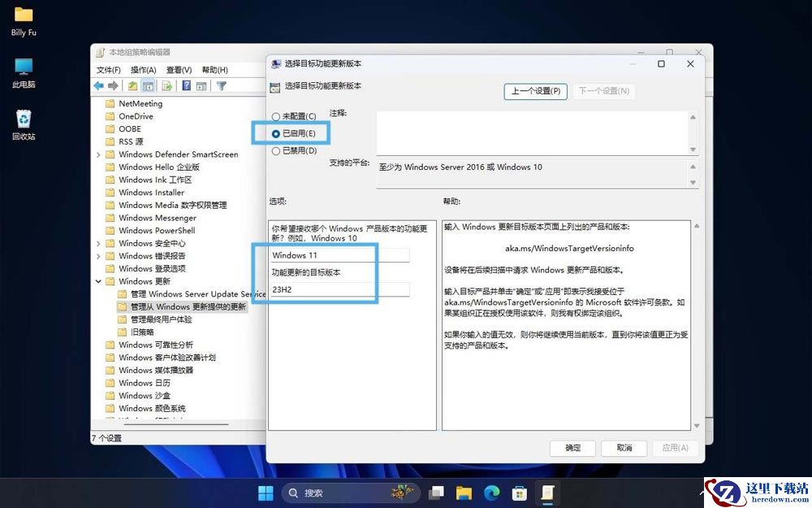Image resolution: width=812 pixels, height=508 pixels.
Task: Click the 确定 button
Action: click(x=572, y=448)
